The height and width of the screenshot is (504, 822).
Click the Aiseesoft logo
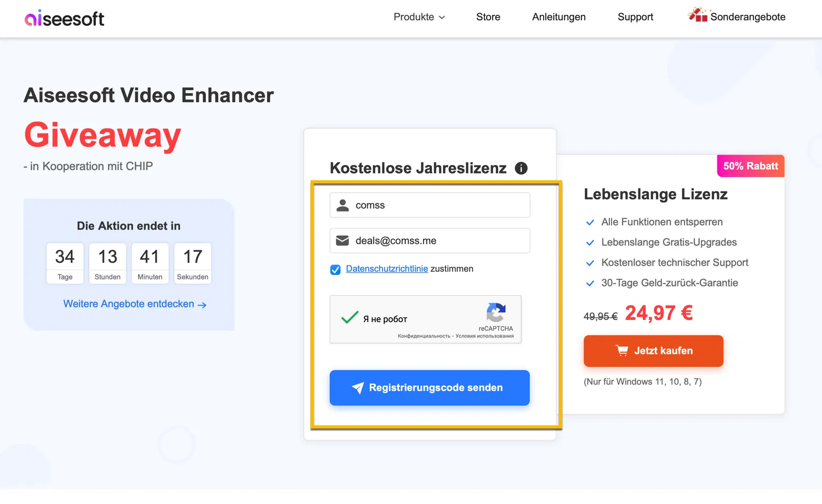click(x=64, y=18)
